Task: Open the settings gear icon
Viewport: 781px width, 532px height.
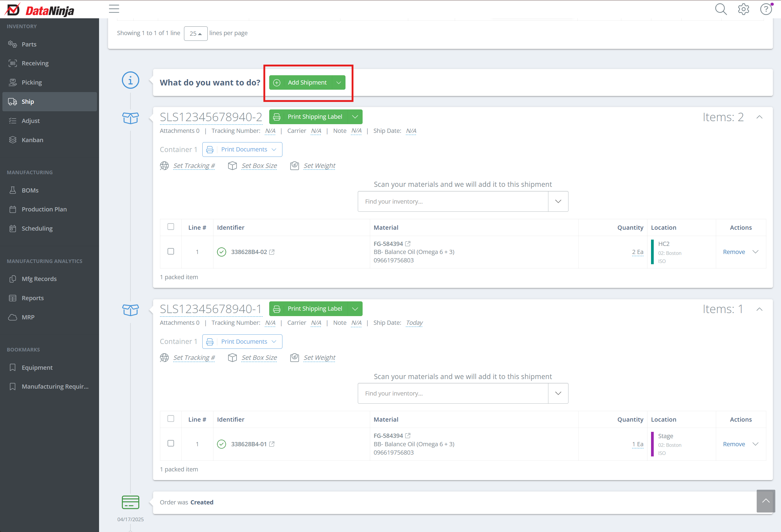Action: click(743, 9)
